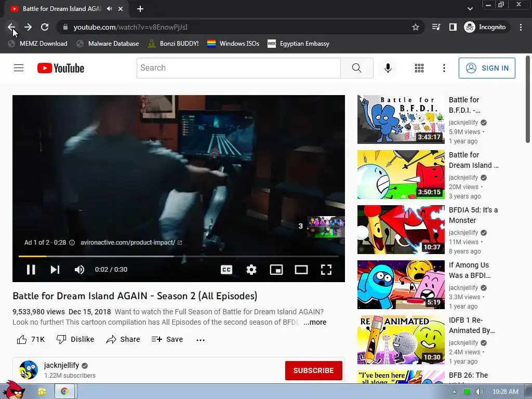Visit avironactive.com/product-impact/ ad link
The image size is (532, 399).
tap(131, 243)
